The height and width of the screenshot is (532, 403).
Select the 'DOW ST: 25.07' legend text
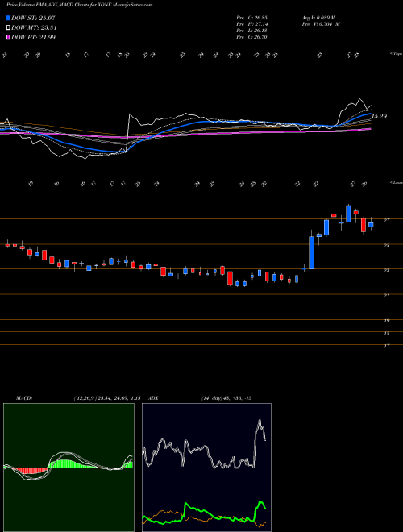click(x=33, y=19)
